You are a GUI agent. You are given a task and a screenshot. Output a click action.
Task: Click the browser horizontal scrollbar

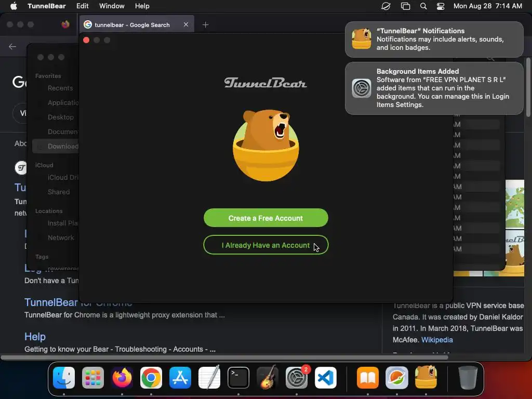(224, 357)
